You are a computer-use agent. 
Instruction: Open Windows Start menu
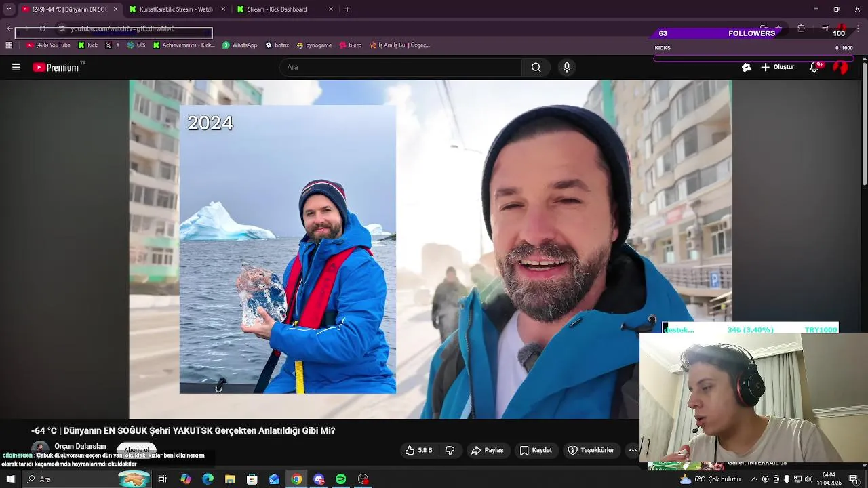pyautogui.click(x=10, y=479)
